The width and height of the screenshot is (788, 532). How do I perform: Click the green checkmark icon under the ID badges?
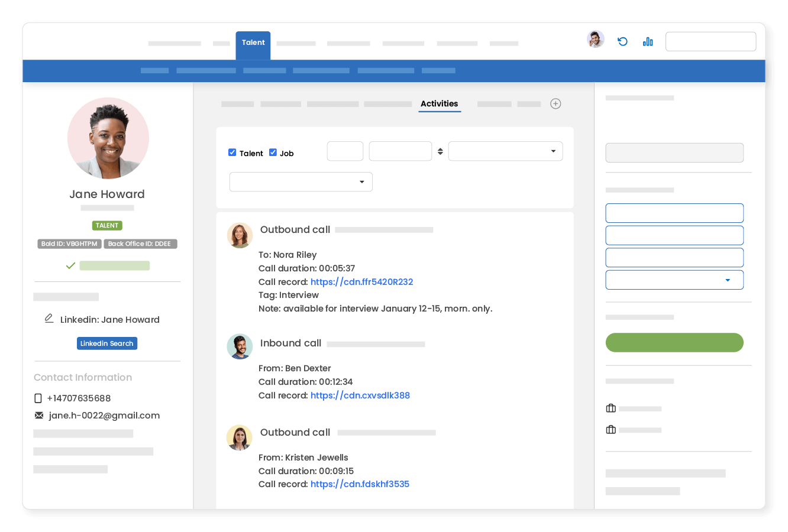click(x=70, y=265)
